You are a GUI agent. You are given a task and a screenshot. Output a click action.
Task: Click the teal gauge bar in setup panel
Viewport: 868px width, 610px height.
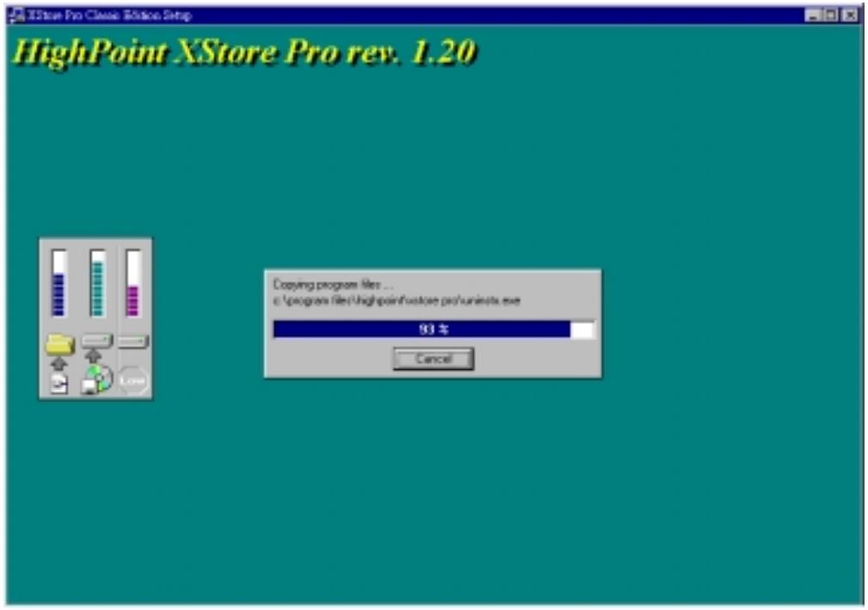[97, 283]
